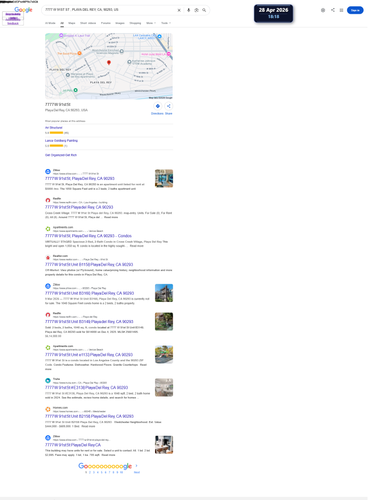Switch to the Forums tab
This screenshot has height=500, width=372.
[106, 23]
